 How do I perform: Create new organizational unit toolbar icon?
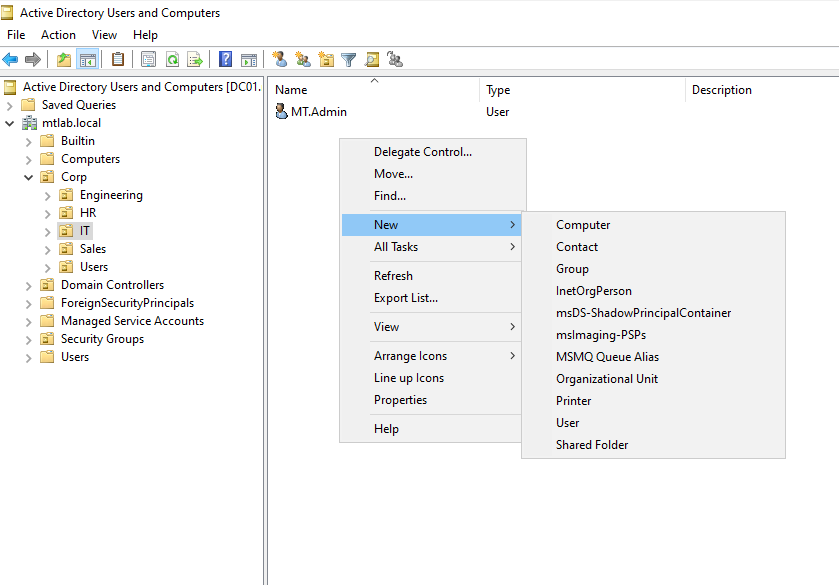coord(326,59)
